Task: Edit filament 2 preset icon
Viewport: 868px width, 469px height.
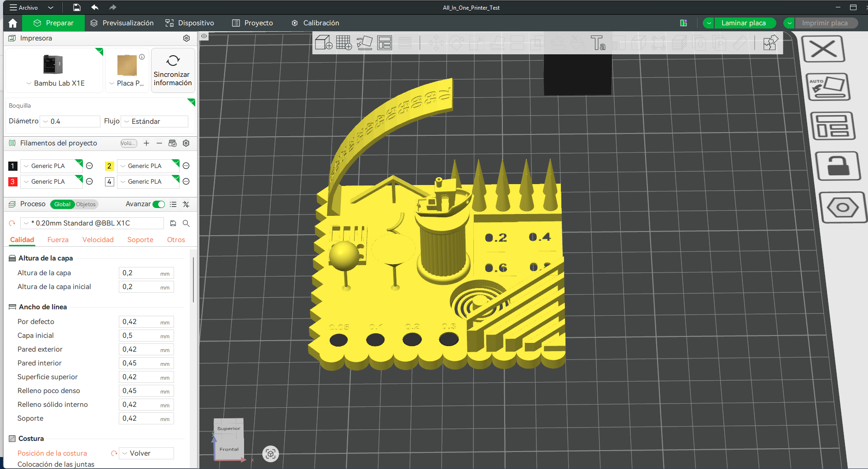Action: tap(186, 166)
